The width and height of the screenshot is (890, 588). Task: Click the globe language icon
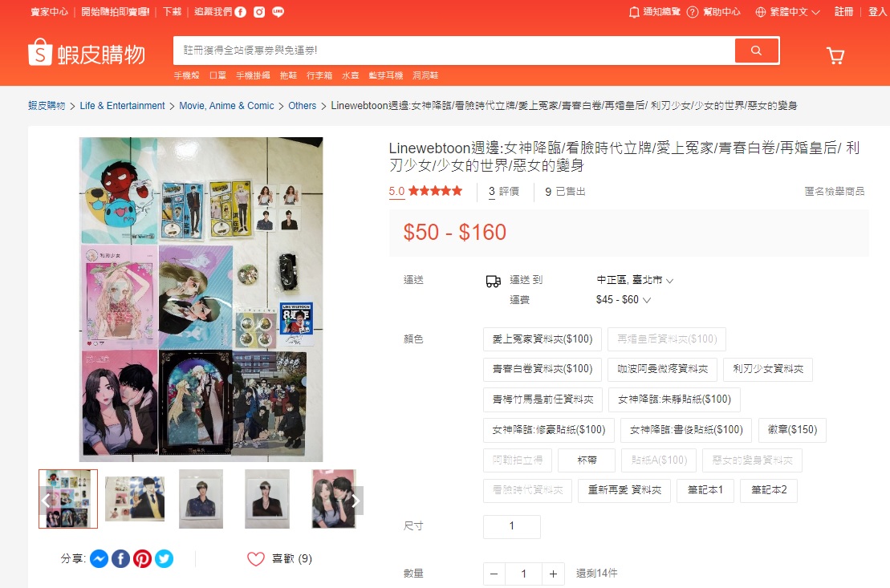(x=761, y=12)
